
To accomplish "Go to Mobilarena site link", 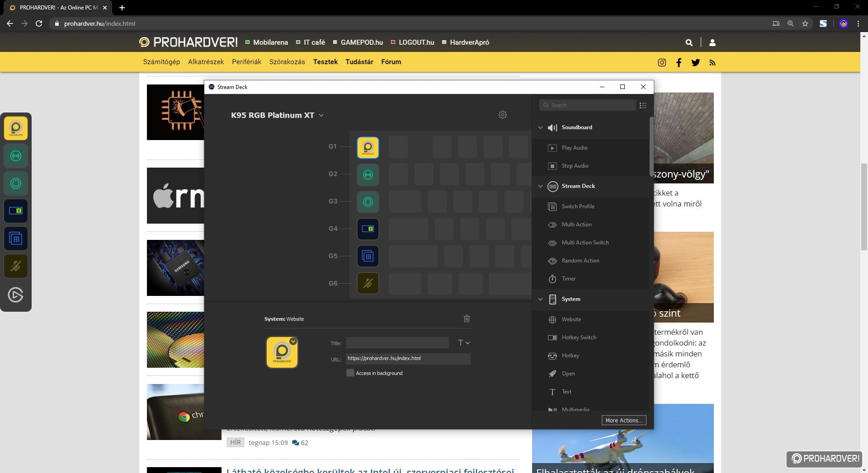I will [267, 42].
